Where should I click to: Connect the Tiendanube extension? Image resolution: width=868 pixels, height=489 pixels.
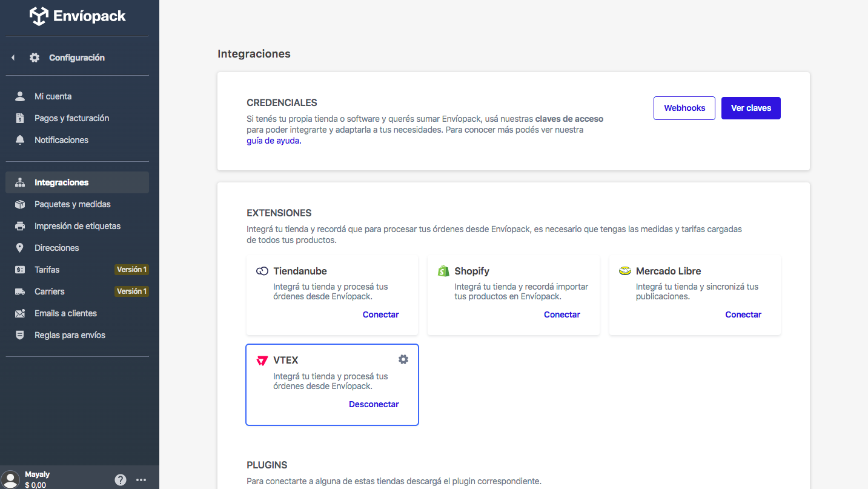click(380, 314)
